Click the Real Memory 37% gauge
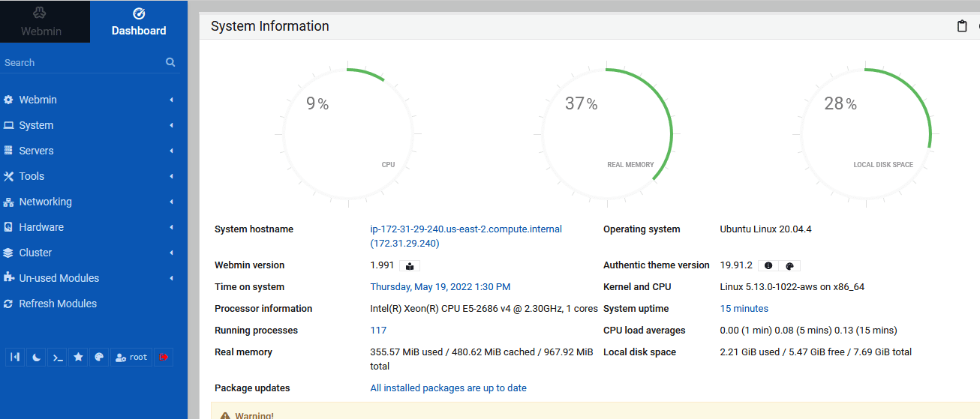 tap(606, 135)
